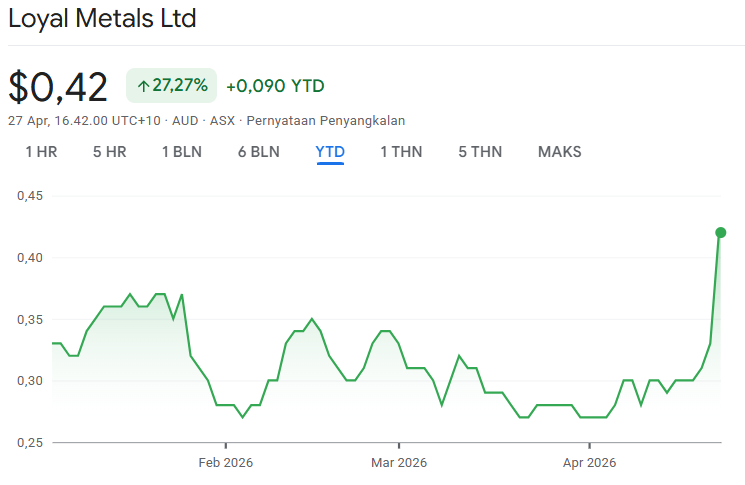Open the Pernyataan Penyangkalan disclaimer link
This screenshot has width=745, height=485.
[x=325, y=121]
